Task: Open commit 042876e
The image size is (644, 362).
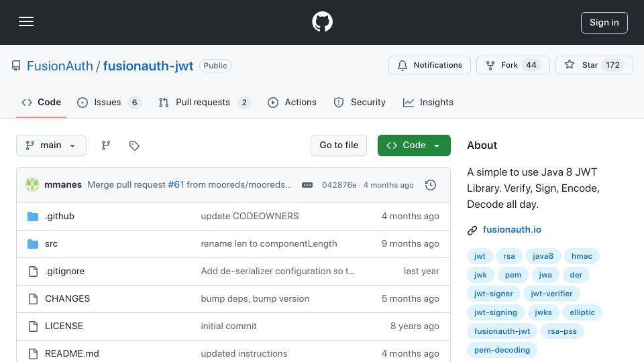Action: click(339, 185)
